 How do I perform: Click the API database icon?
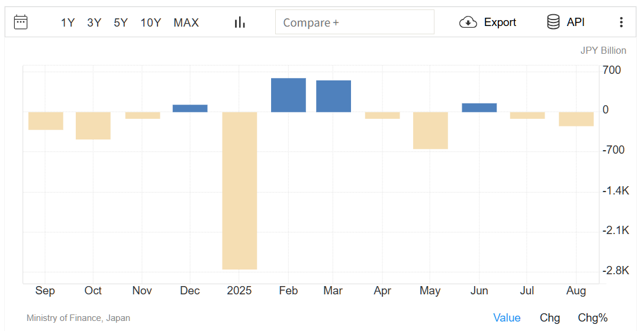(553, 22)
